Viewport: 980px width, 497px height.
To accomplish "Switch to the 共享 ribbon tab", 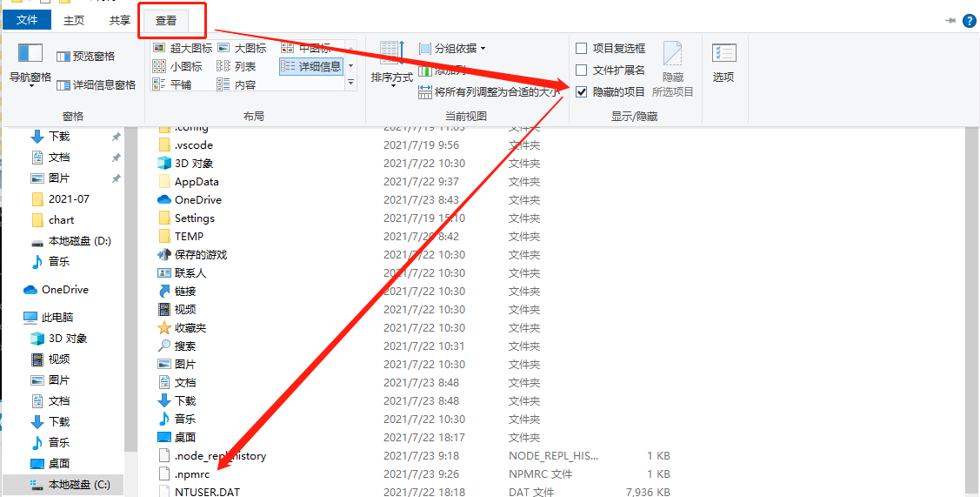I will point(120,20).
